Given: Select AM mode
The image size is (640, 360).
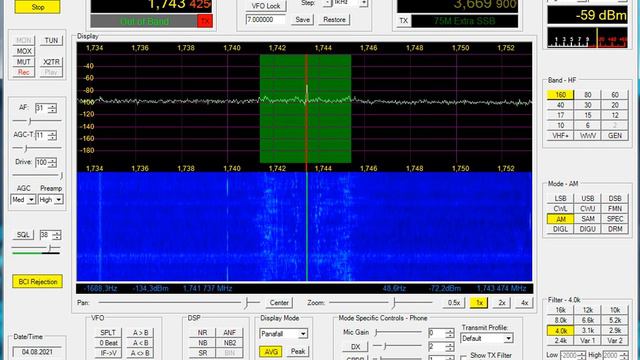Looking at the screenshot, I should 560,219.
